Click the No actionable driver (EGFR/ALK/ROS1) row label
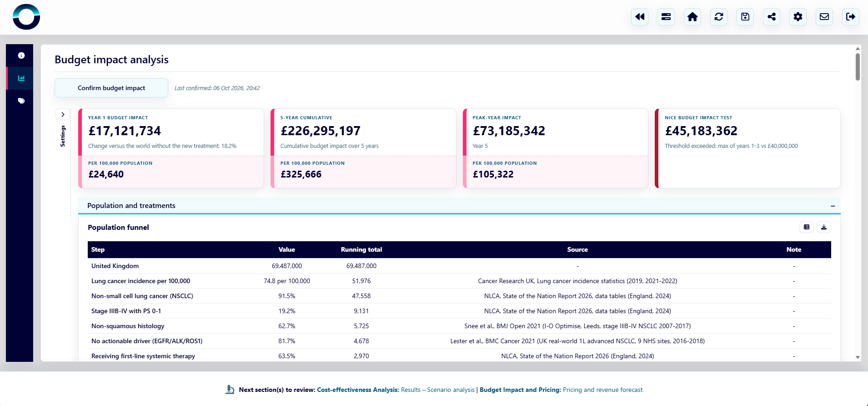The height and width of the screenshot is (406, 868). [147, 341]
